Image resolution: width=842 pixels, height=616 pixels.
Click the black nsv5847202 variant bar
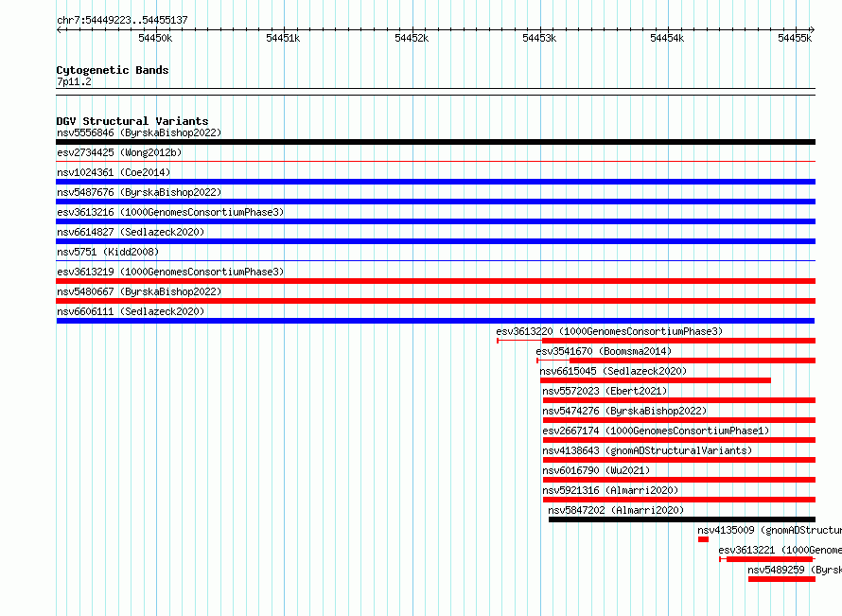(682, 519)
